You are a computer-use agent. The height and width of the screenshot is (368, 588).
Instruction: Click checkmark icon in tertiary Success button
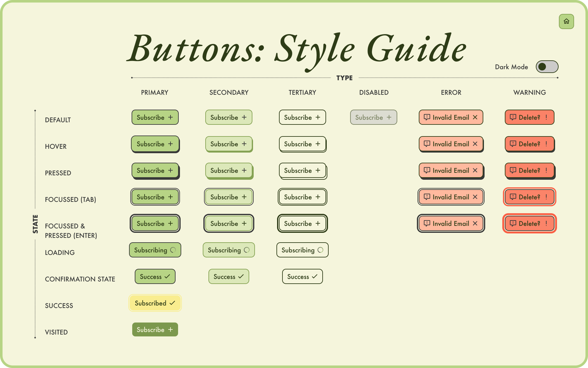314,276
